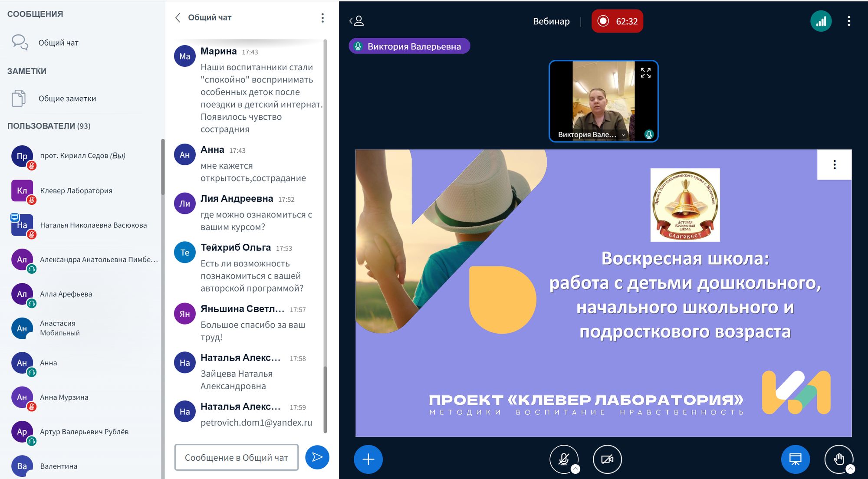Click Виктория Валерьевна talking indicator

(409, 46)
